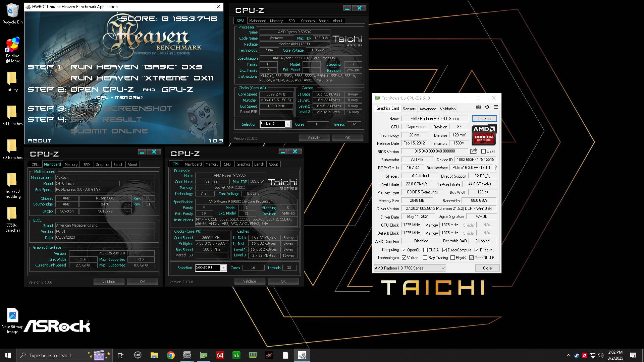The image size is (644, 362).
Task: Toggle the UEFI checkbox in GPU-Z
Action: coord(483,152)
